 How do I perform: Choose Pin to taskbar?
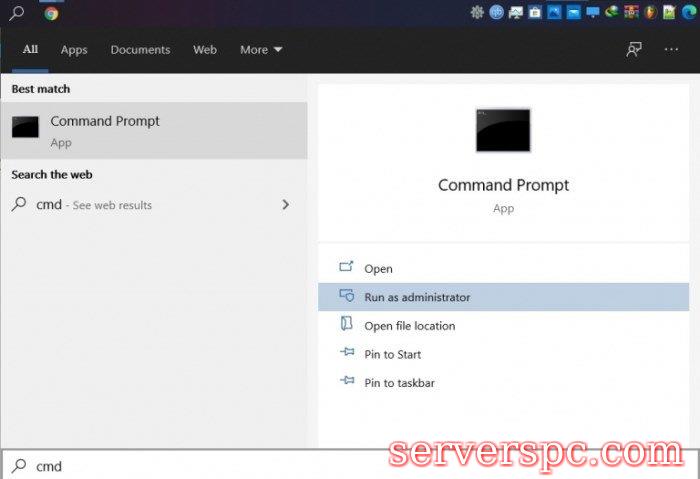click(x=399, y=383)
